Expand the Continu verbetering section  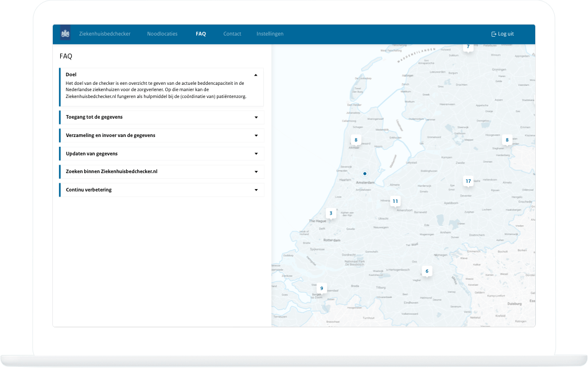pos(162,190)
